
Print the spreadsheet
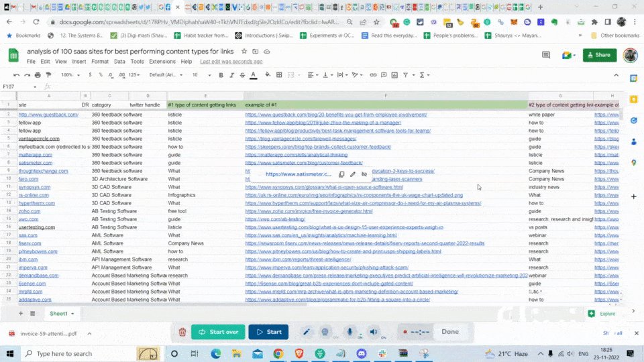tap(38, 75)
